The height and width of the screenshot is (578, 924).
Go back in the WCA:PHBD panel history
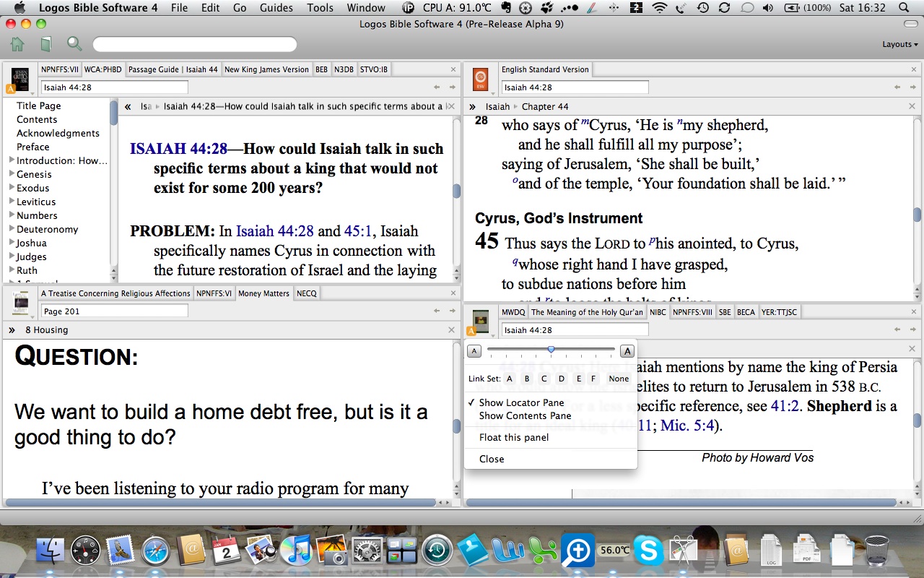pyautogui.click(x=437, y=87)
